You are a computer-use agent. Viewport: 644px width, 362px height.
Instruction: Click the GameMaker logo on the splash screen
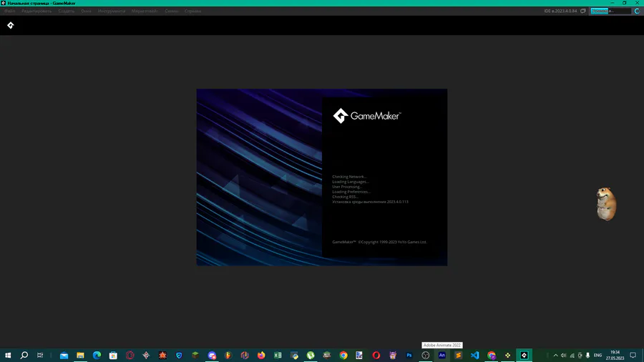[x=367, y=116]
